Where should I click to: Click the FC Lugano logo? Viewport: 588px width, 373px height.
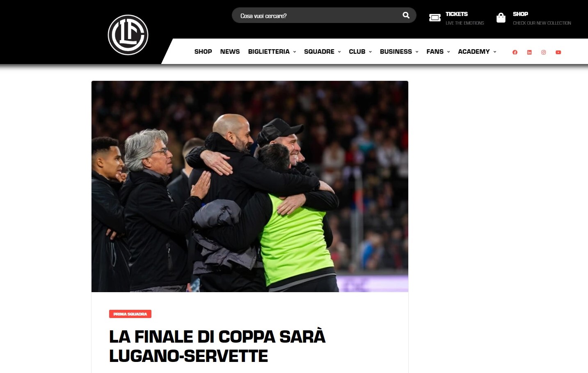tap(128, 35)
